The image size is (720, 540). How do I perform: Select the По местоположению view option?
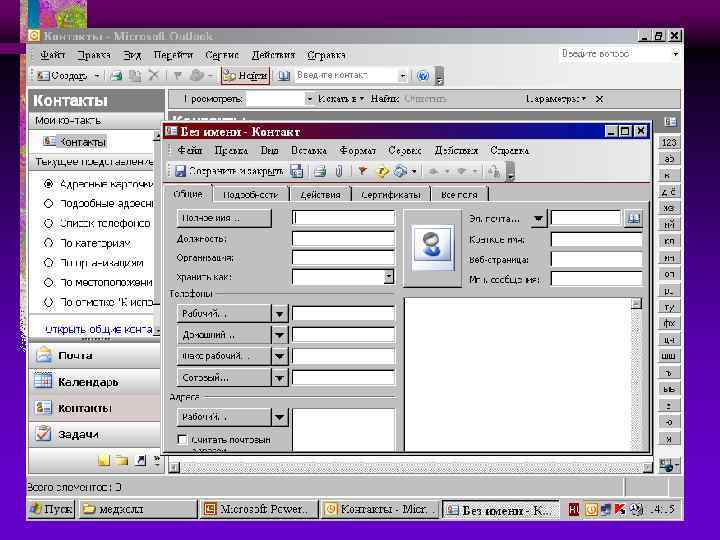click(x=98, y=282)
